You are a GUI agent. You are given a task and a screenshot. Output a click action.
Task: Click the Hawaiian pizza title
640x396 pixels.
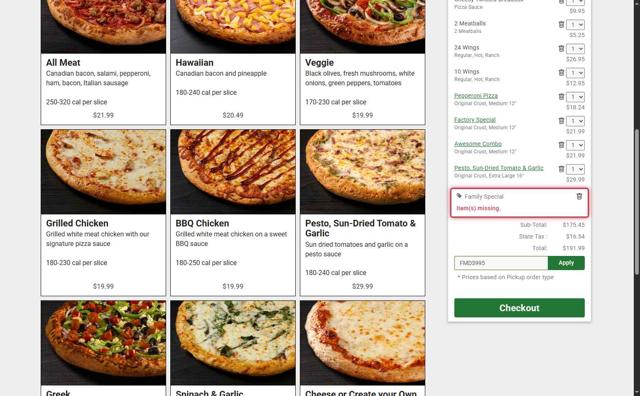[194, 62]
